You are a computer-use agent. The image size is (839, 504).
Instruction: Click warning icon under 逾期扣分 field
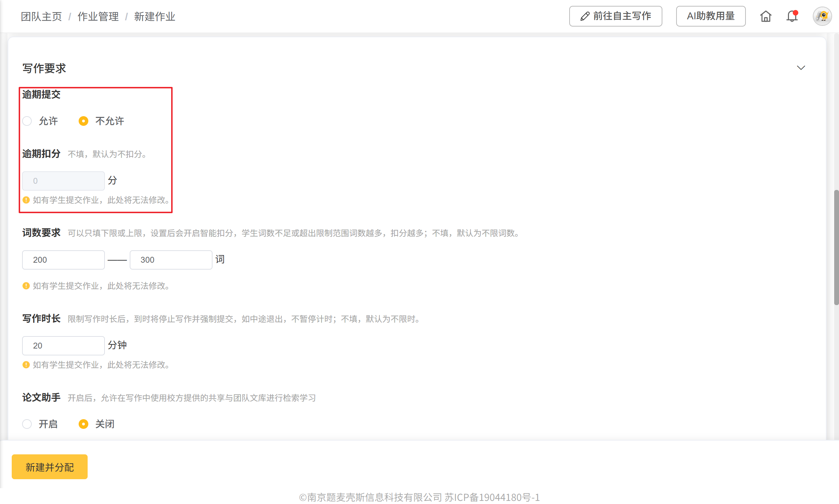26,200
